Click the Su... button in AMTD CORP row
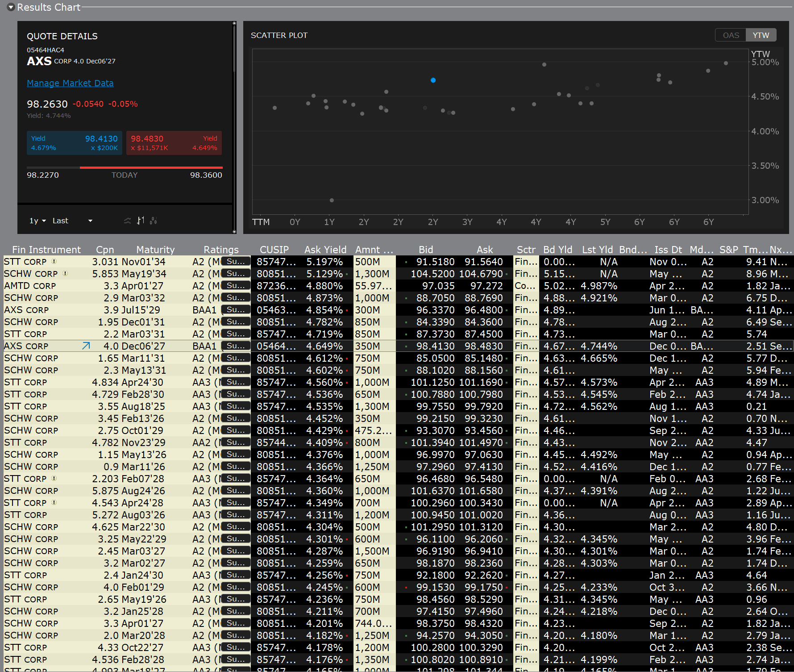 [x=235, y=286]
